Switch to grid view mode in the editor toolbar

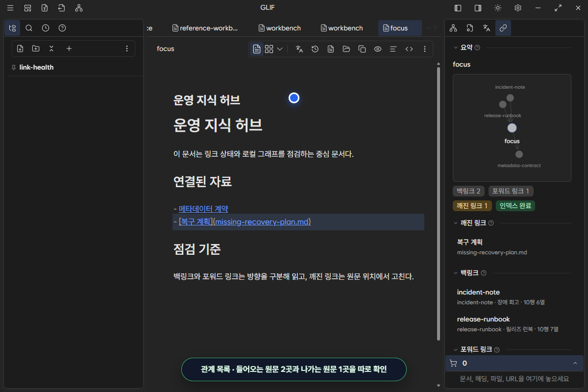pyautogui.click(x=269, y=49)
